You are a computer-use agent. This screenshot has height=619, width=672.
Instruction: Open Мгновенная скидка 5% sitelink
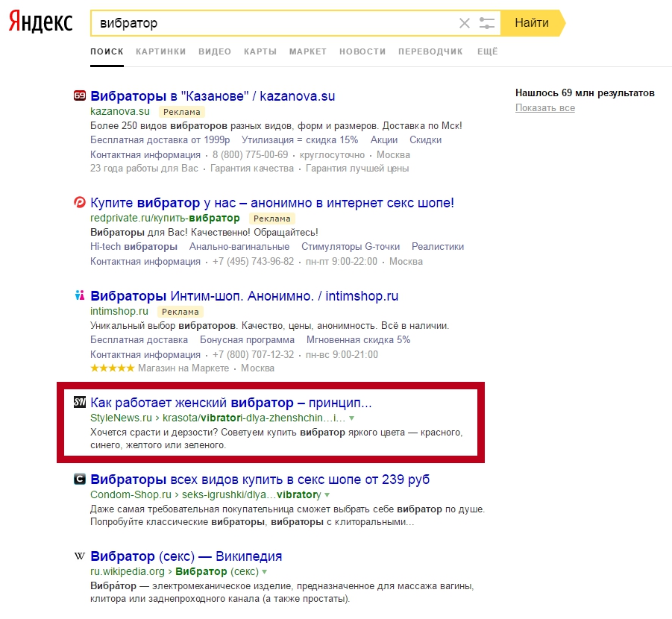click(358, 340)
